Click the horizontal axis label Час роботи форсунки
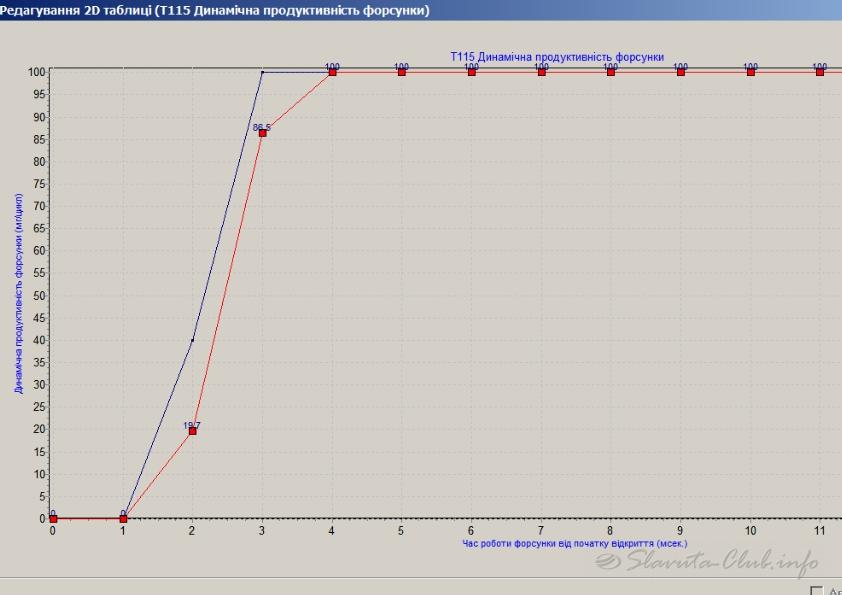The image size is (842, 595). click(575, 544)
